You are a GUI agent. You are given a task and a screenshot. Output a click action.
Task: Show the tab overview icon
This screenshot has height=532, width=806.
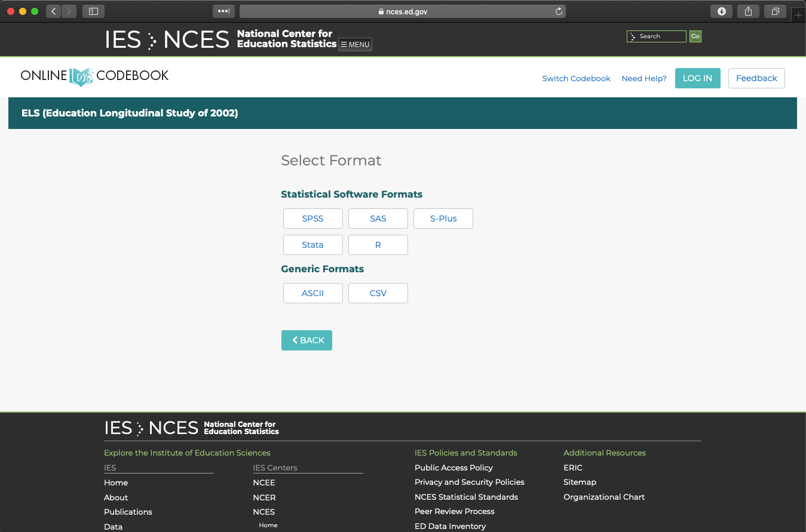pos(775,11)
